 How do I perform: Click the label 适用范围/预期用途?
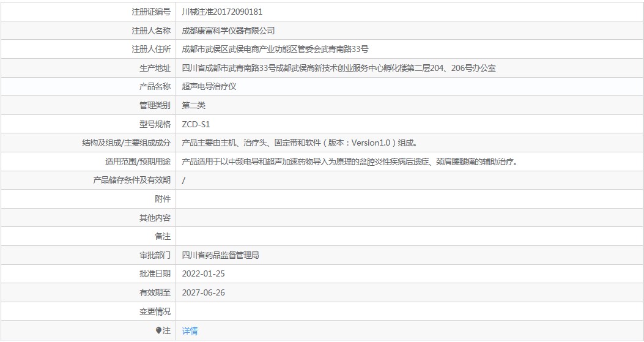click(138, 162)
